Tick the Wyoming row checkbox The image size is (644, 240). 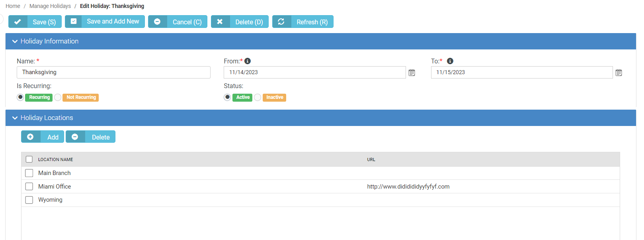point(29,200)
